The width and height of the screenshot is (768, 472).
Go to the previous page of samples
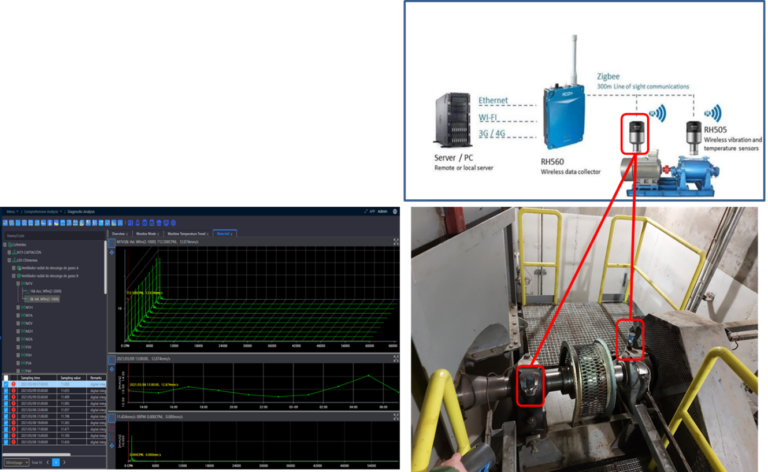[48, 462]
